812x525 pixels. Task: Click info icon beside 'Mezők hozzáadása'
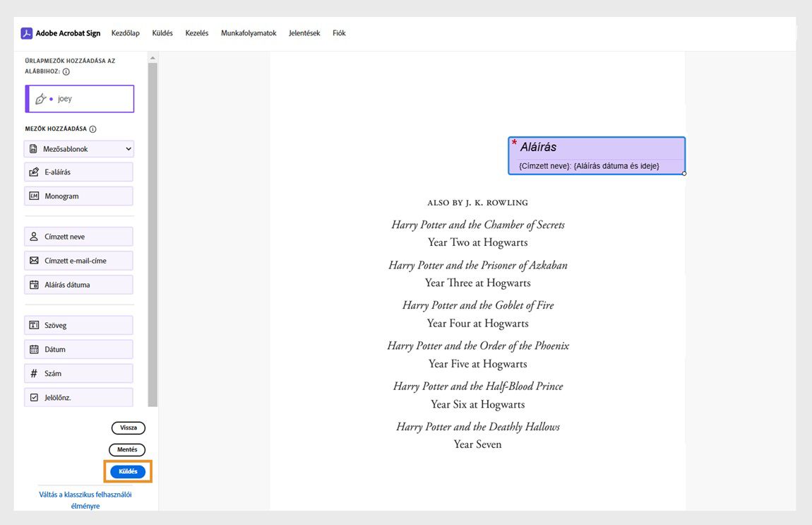[92, 129]
